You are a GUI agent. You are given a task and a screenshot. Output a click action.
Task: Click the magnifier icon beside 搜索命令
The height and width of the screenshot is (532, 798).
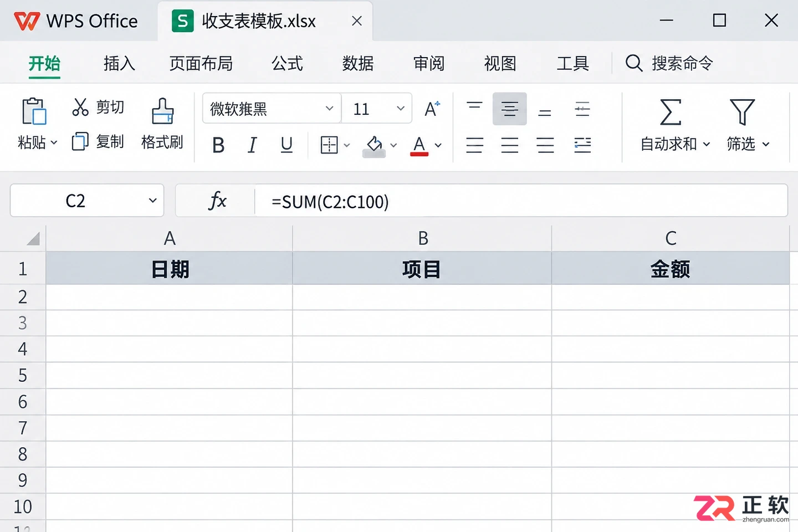tap(634, 63)
